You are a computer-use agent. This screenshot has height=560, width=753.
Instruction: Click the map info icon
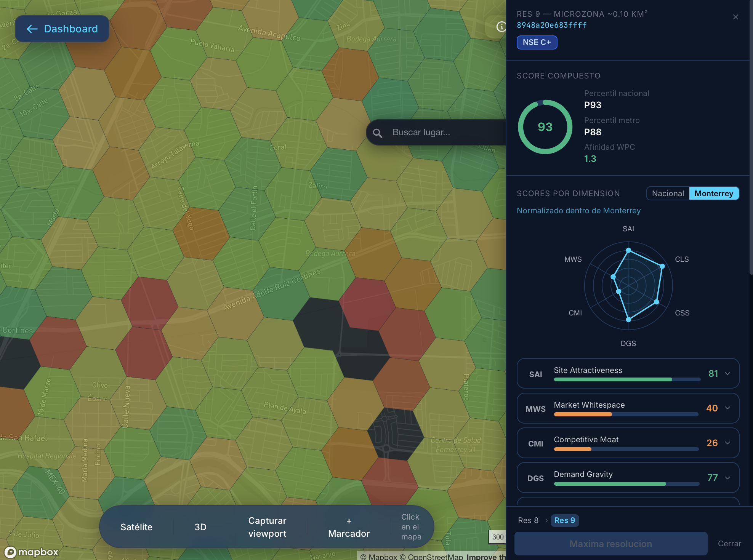[x=501, y=27]
